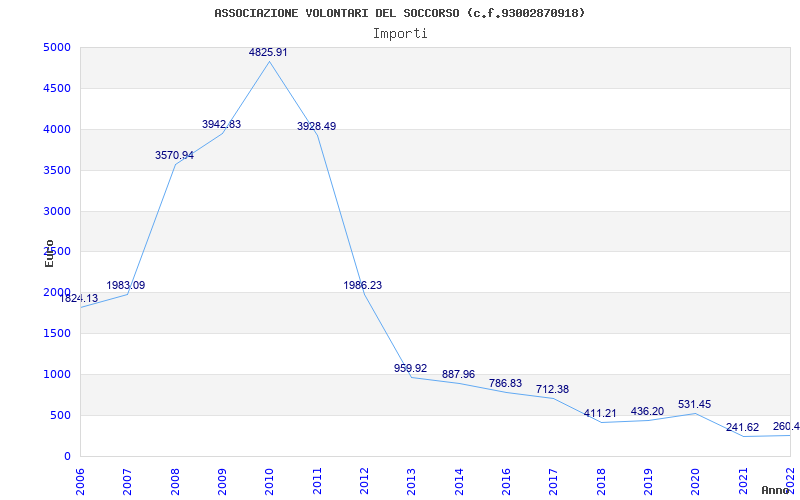Screen dimensions: 800x500
Task: Click x-axis year 2009
Action: 221,480
